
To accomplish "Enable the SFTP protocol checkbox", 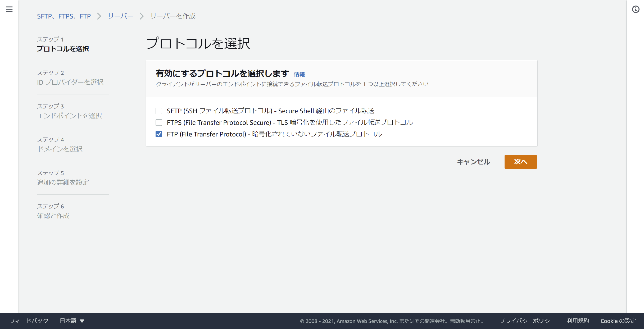I will coord(159,111).
